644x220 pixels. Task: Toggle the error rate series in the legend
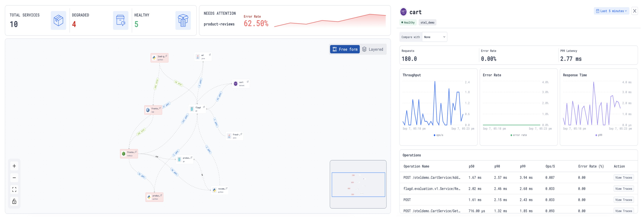click(x=519, y=135)
